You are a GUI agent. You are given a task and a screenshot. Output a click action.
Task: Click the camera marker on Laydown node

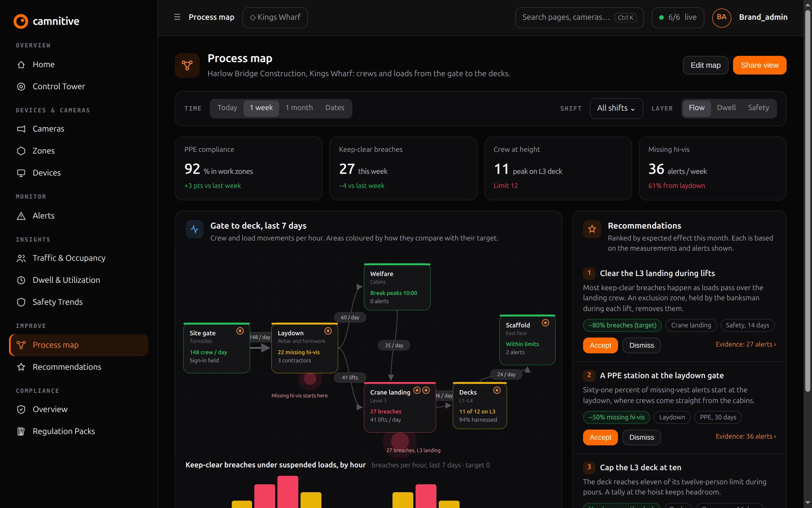328,331
